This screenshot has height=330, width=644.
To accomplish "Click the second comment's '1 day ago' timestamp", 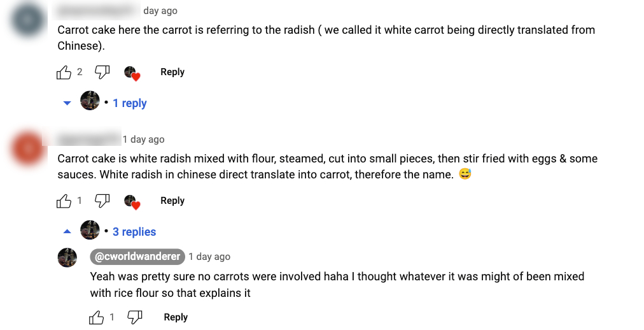I will [x=143, y=140].
